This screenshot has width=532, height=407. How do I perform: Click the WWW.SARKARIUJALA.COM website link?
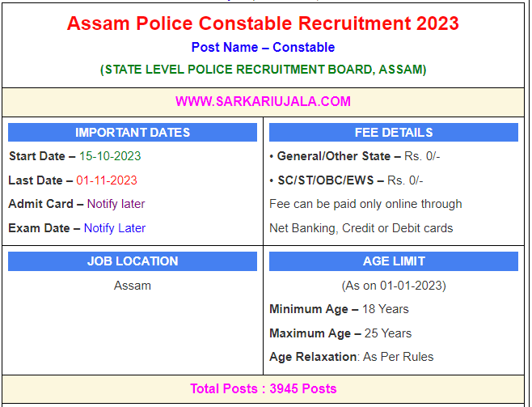pyautogui.click(x=263, y=101)
